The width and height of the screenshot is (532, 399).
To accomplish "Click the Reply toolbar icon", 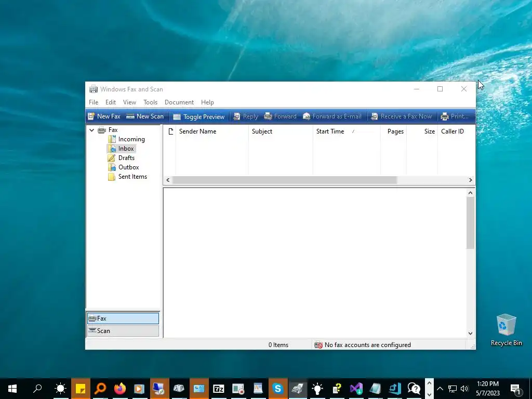I will [246, 116].
